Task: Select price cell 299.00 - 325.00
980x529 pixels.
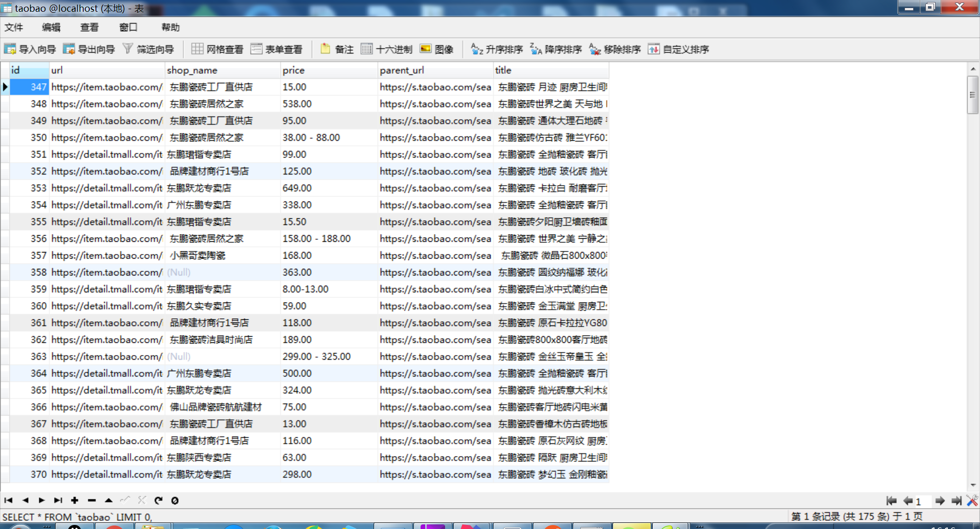Action: click(329, 356)
